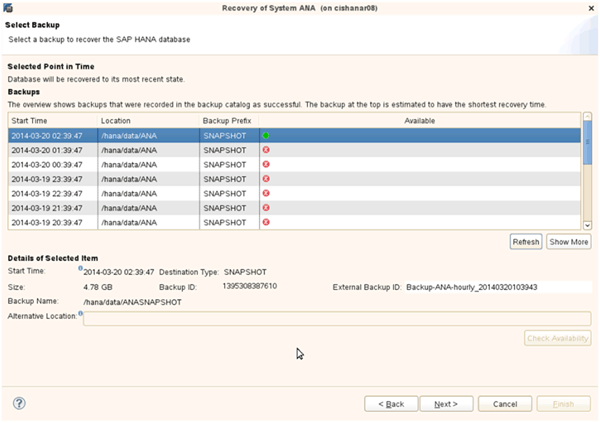Viewport: 600px width, 423px height.
Task: Select the backup row 2014-03-19 20:39:47
Action: tap(294, 222)
